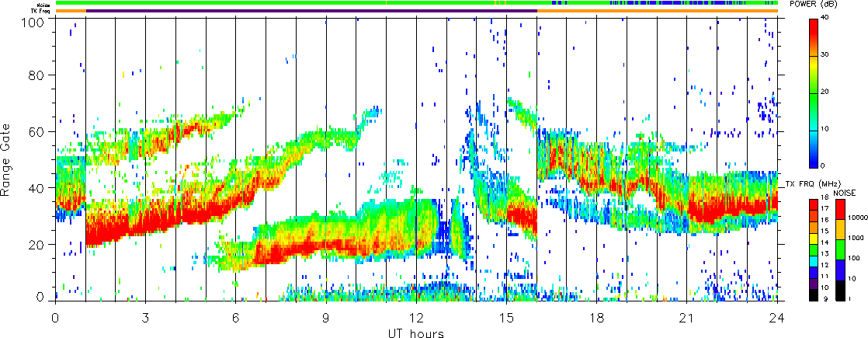This screenshot has height=338, width=868.
Task: Click the blue segment of the NOISE color bar
Action: 840,270
